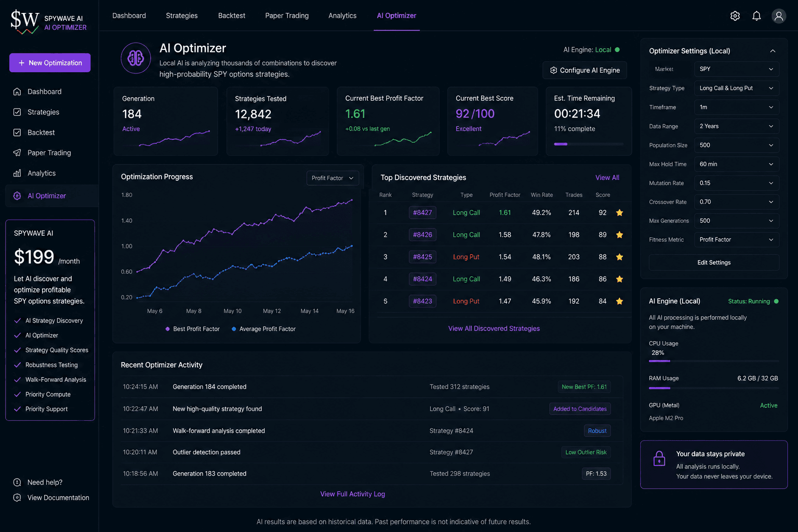Image resolution: width=798 pixels, height=532 pixels.
Task: Open the Data Range 2 Years dropdown
Action: click(736, 126)
